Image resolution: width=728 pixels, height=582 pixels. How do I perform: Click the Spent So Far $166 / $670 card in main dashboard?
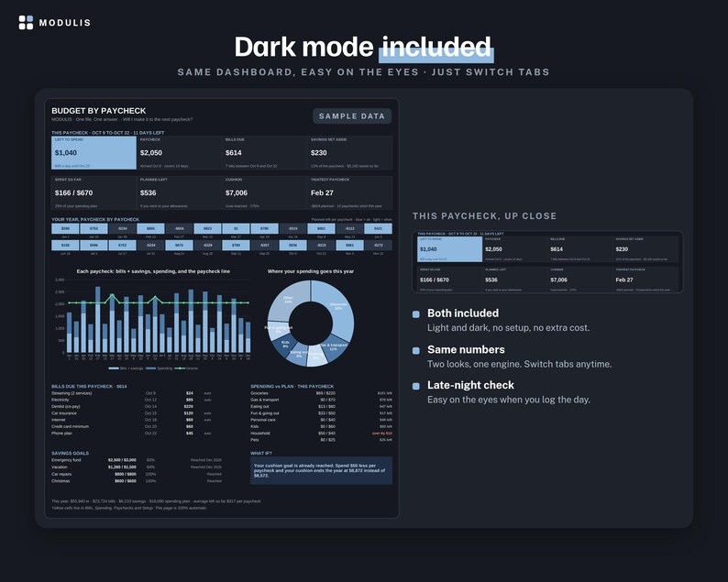click(x=94, y=192)
